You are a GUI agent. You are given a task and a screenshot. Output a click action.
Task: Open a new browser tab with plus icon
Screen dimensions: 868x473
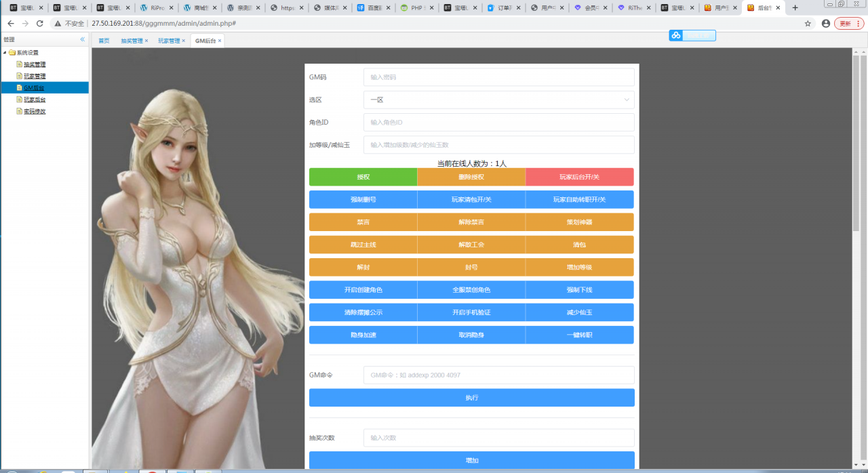[x=795, y=8]
